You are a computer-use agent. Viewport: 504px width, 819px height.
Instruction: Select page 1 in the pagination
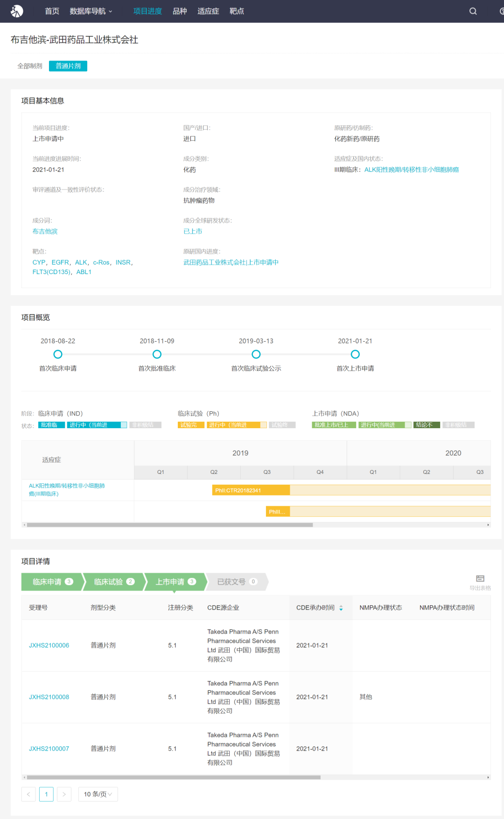(46, 794)
